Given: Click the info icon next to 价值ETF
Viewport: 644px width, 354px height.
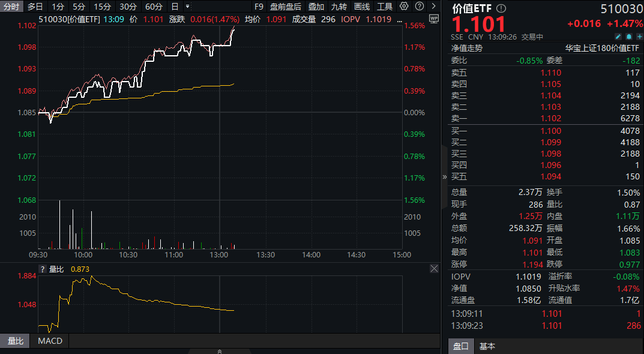Looking at the screenshot, I should (x=502, y=8).
